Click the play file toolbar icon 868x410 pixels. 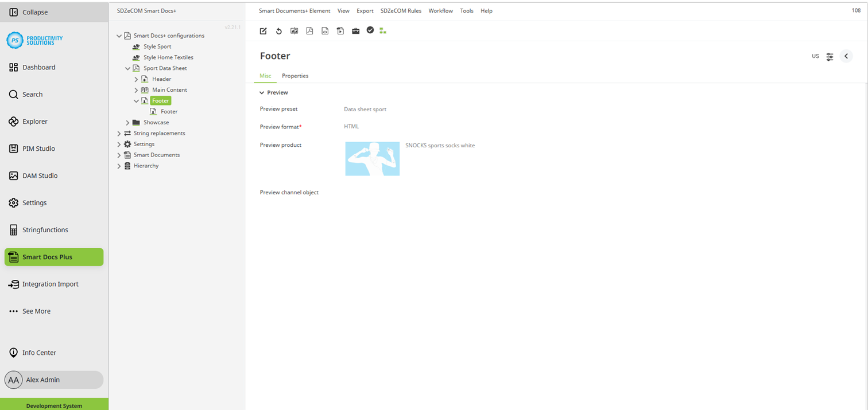pyautogui.click(x=340, y=31)
